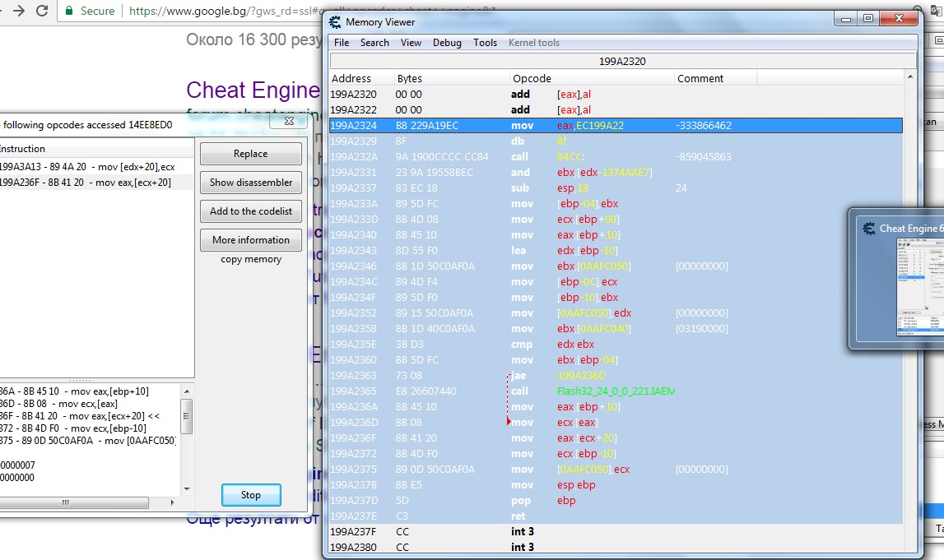Click the Memory Viewer window title icon
Screen dimensions: 944x560
click(335, 22)
